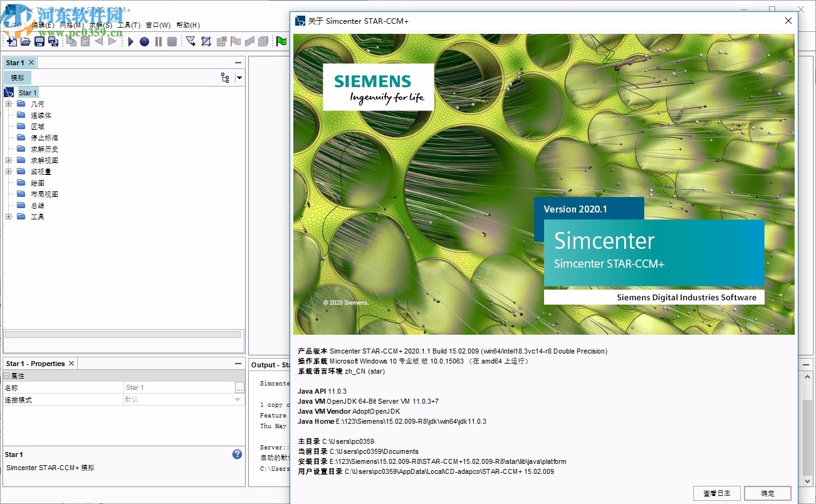This screenshot has height=504, width=816.
Task: Expand the 求解视图 tree node
Action: pos(9,160)
